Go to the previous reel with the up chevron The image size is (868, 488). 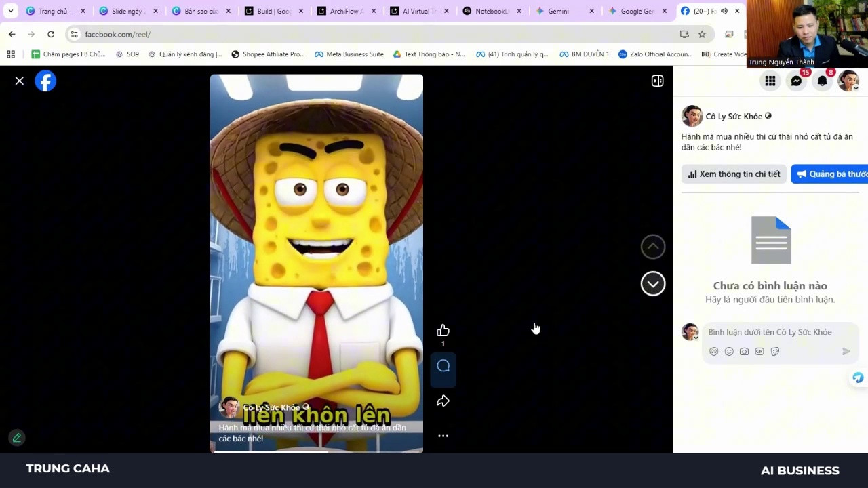653,247
